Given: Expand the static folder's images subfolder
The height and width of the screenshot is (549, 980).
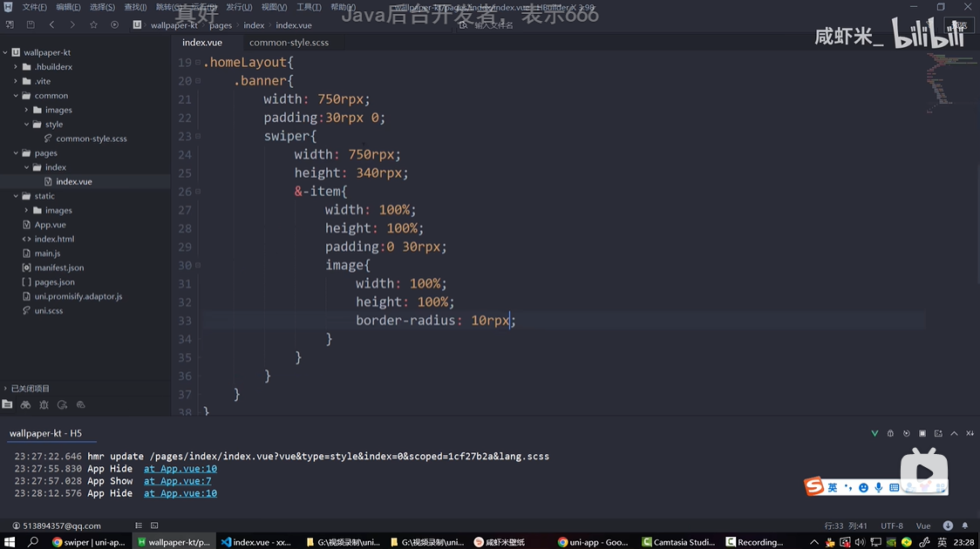Looking at the screenshot, I should pyautogui.click(x=27, y=210).
